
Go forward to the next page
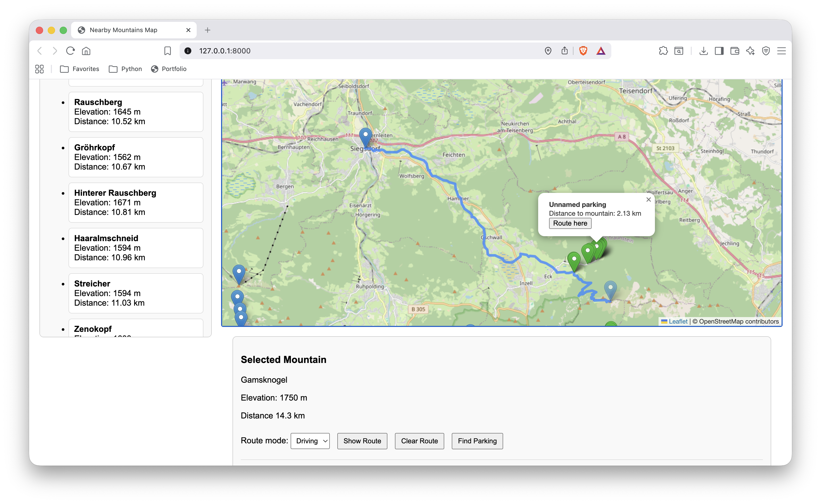(55, 51)
